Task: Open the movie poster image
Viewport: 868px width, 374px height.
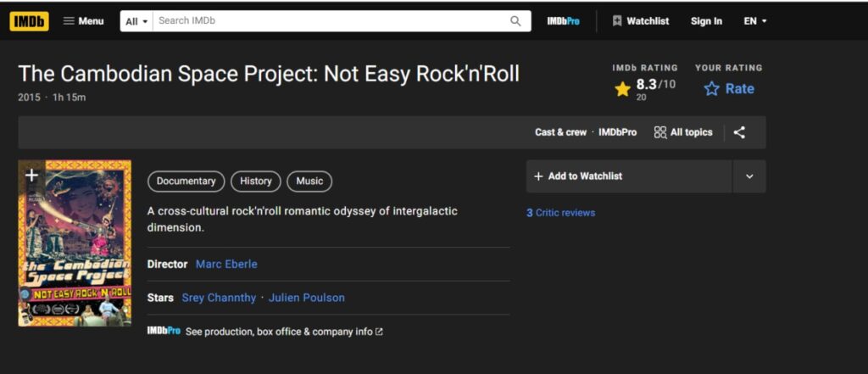Action: point(75,243)
